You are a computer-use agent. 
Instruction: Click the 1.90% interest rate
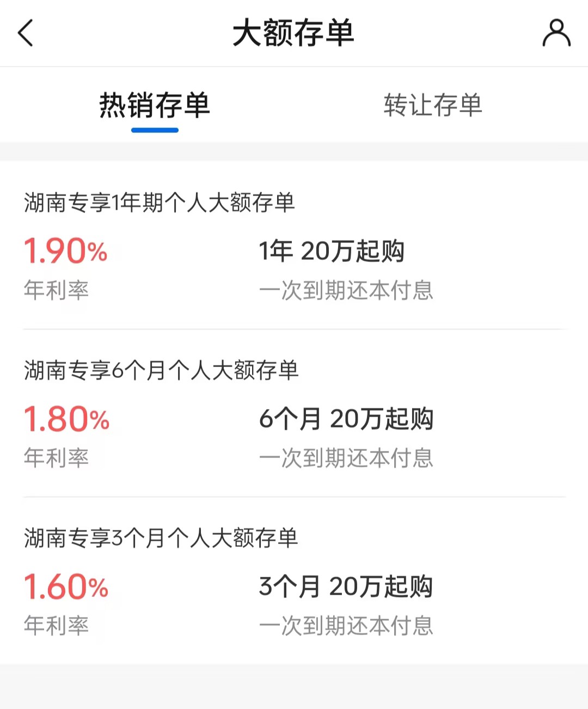pyautogui.click(x=65, y=251)
